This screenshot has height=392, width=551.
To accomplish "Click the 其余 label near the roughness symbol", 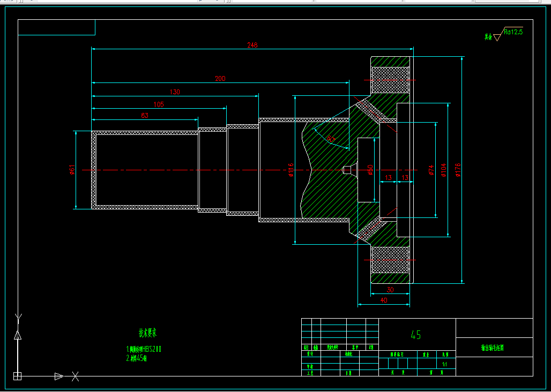I will coord(488,37).
